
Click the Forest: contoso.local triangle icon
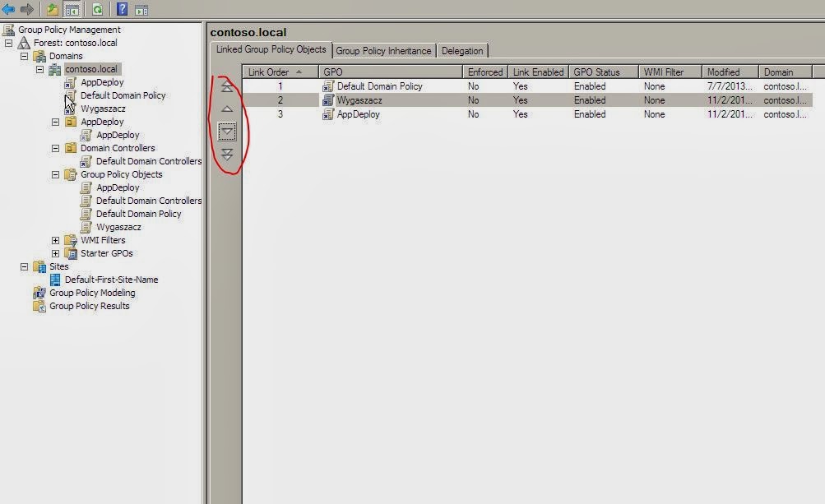[24, 43]
